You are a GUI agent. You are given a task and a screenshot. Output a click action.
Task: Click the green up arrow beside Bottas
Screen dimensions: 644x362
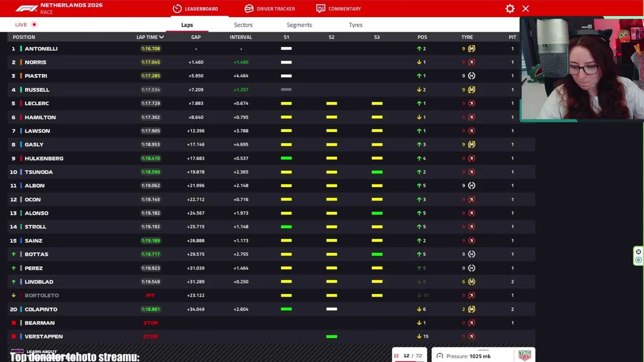coord(14,254)
